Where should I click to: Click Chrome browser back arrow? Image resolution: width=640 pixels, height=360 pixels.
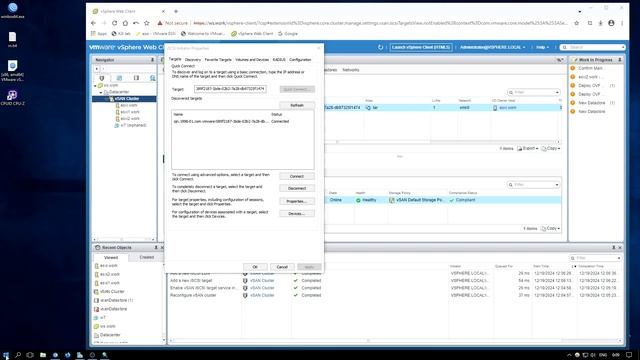click(93, 23)
